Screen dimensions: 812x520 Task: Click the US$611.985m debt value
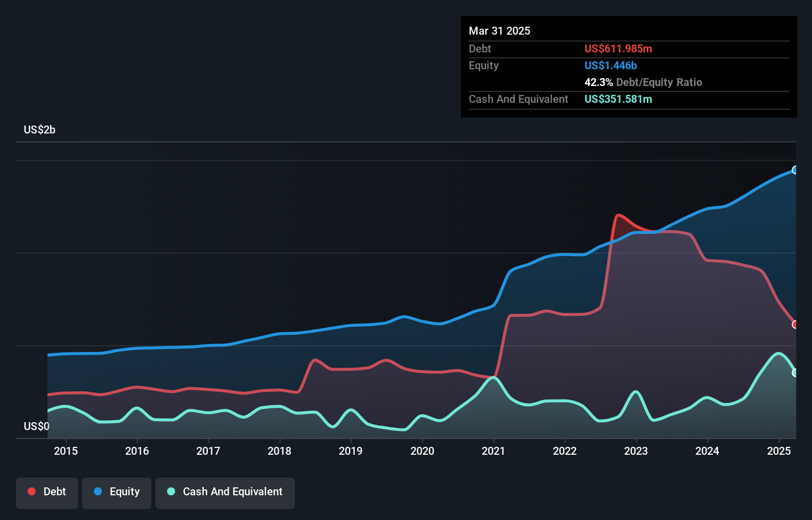point(618,49)
